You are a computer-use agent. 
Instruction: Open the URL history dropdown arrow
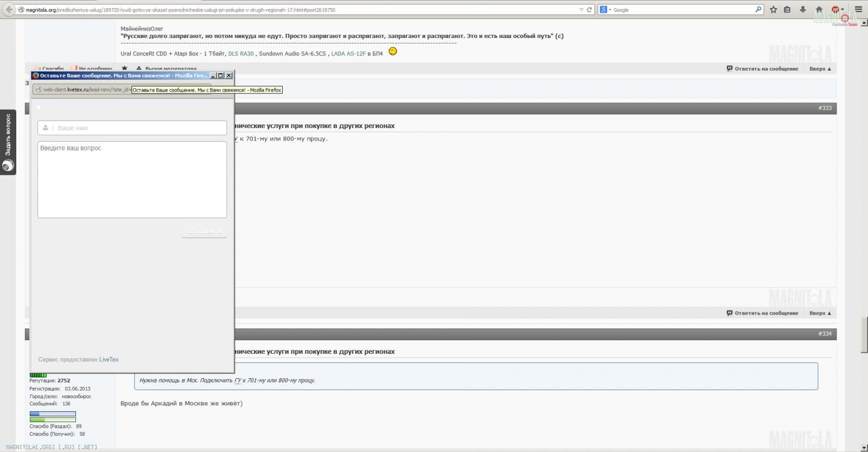click(x=582, y=10)
